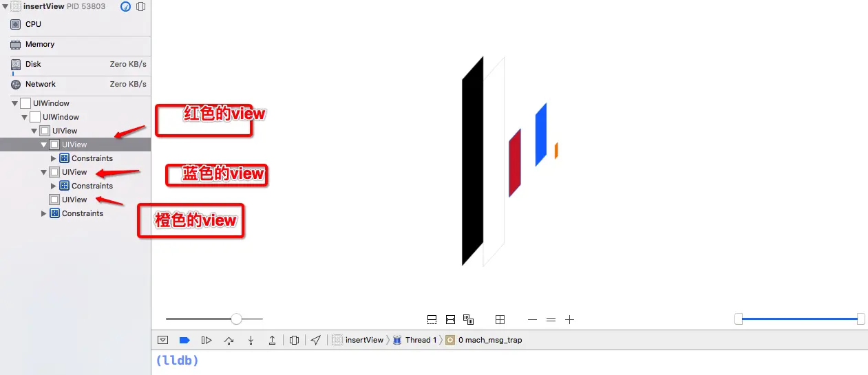The image size is (868, 375).
Task: Toggle breakpoints activation in debug bar
Action: 184,340
